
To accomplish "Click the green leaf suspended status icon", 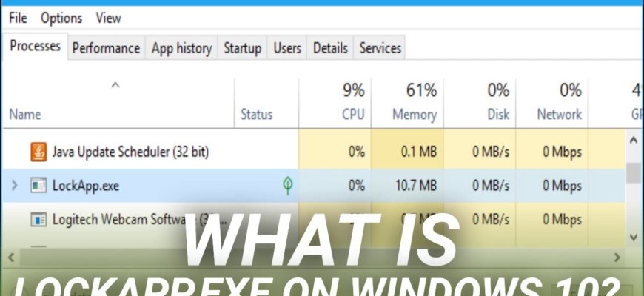I will [288, 186].
